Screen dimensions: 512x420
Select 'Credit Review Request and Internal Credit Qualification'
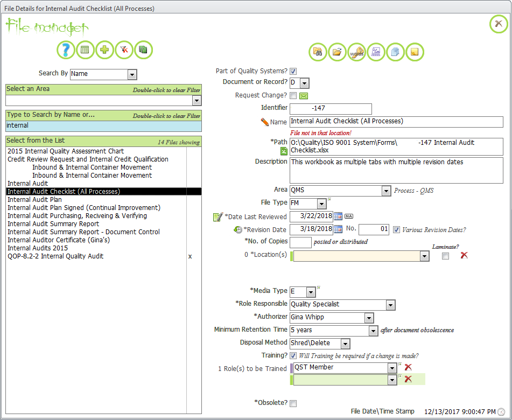pos(96,159)
